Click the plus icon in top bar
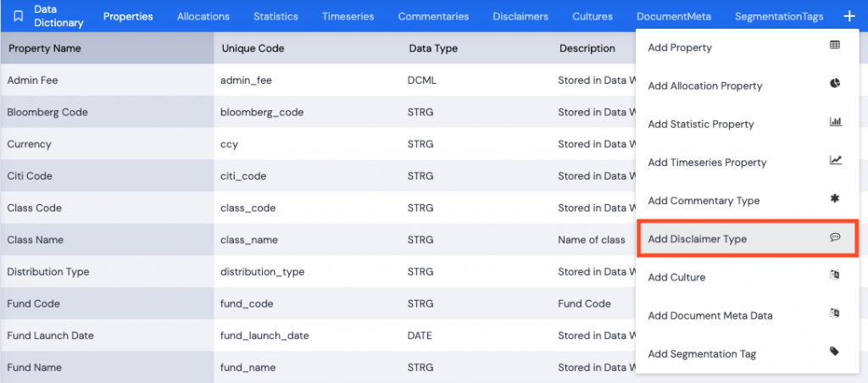The image size is (868, 383). [849, 16]
